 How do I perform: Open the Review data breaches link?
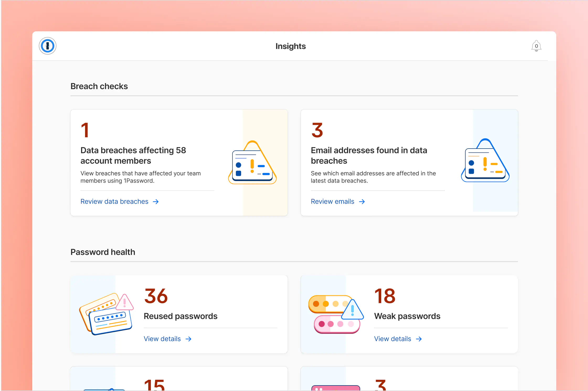[114, 202]
